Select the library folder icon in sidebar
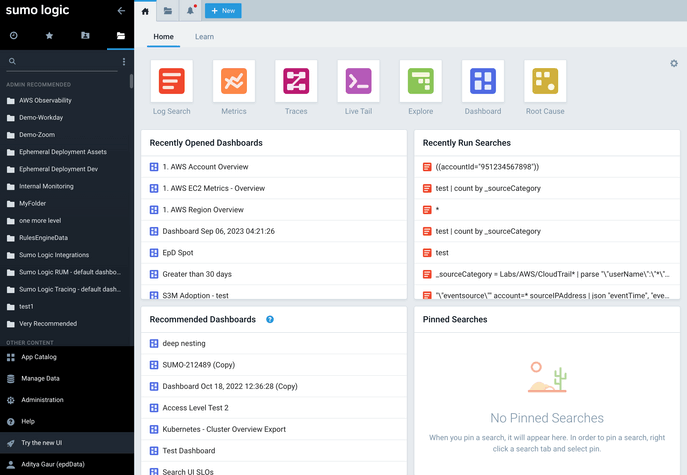This screenshot has width=687, height=475. 120,35
